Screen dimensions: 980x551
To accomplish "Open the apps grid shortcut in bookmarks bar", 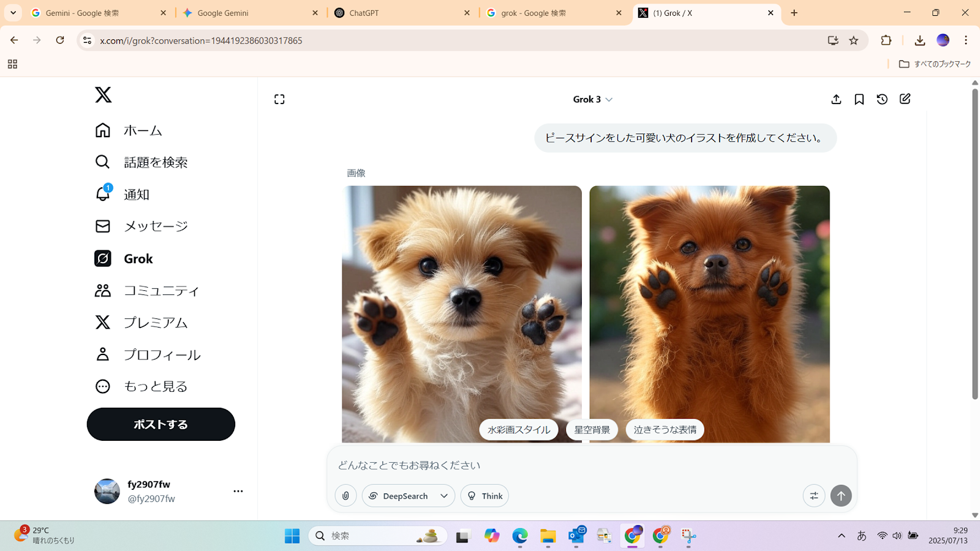I will point(12,64).
